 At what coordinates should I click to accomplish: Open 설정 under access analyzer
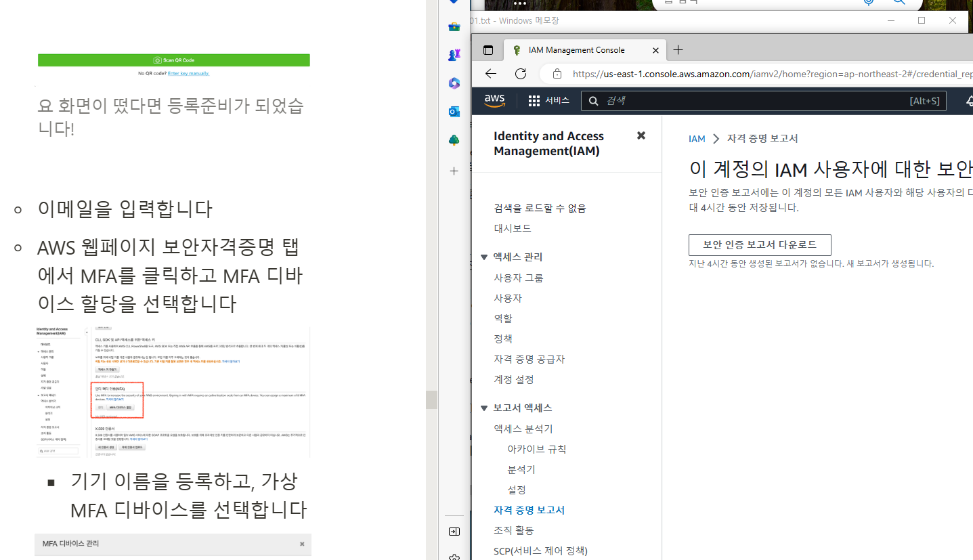tap(517, 490)
